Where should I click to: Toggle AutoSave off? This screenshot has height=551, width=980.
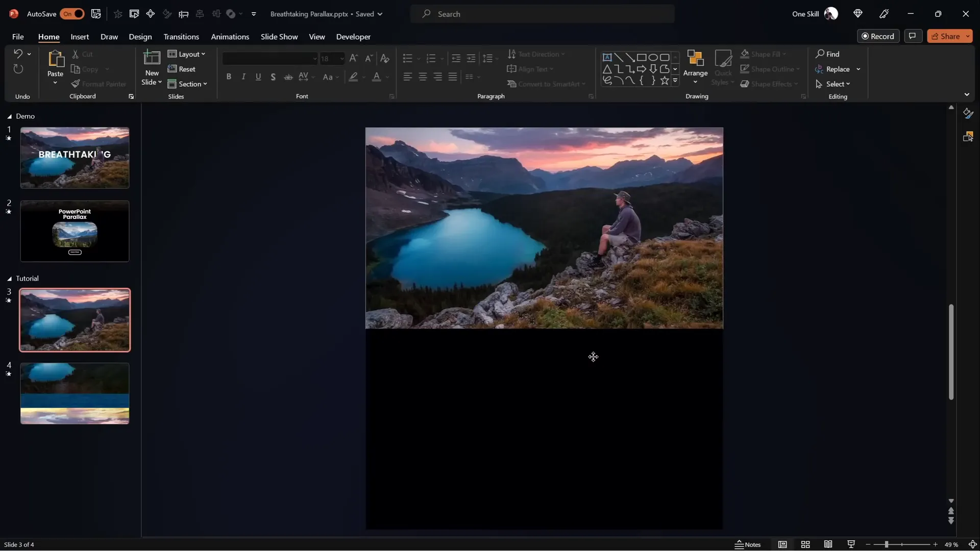tap(72, 14)
